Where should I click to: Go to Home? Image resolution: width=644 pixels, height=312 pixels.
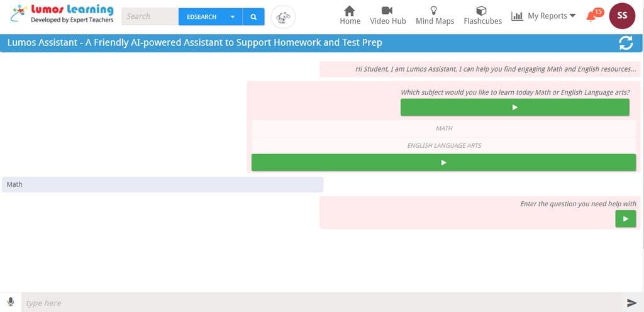(350, 16)
